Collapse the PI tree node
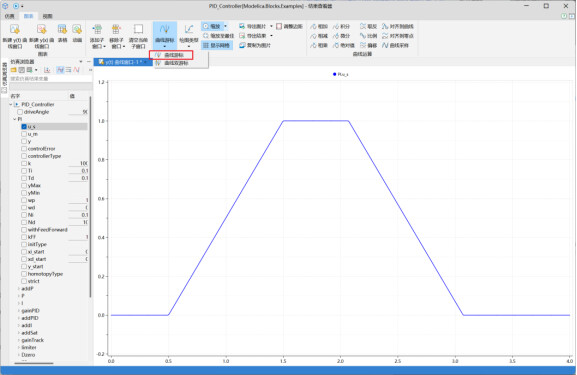Viewport: 577px width, 375px height. coord(14,119)
